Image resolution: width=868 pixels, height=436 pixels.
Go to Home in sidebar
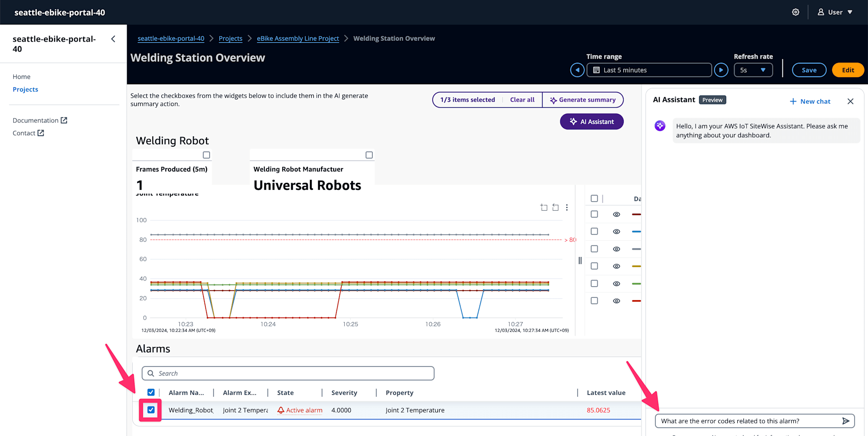pyautogui.click(x=22, y=77)
